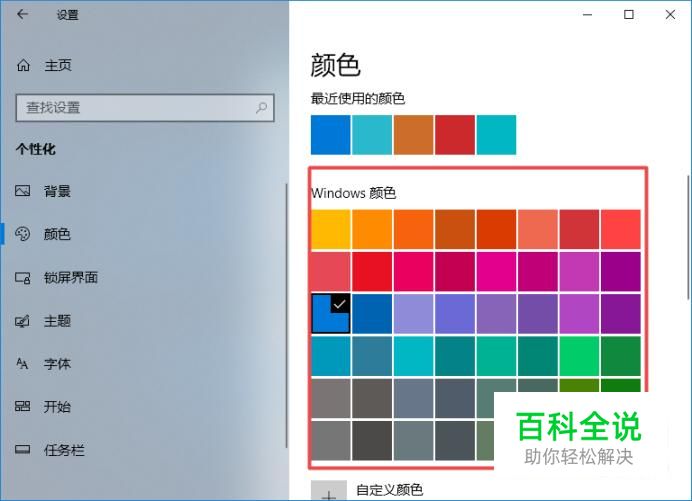Click the search magnifier icon

(x=261, y=107)
